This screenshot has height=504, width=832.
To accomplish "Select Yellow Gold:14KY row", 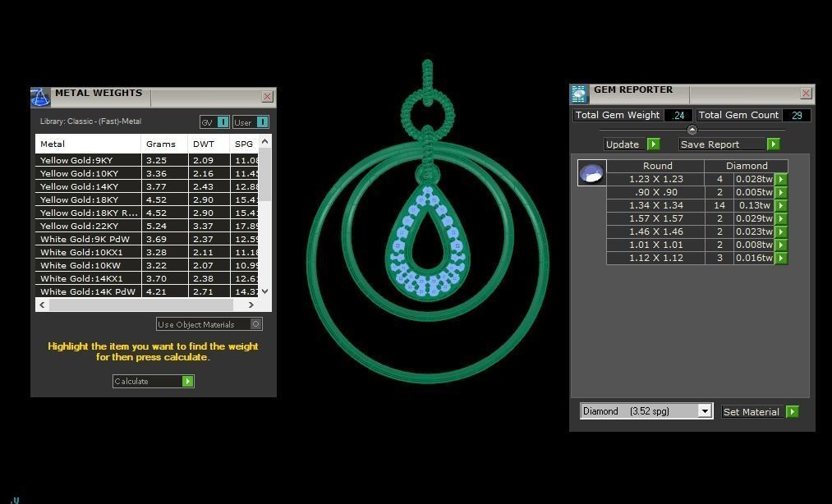I will 147,187.
